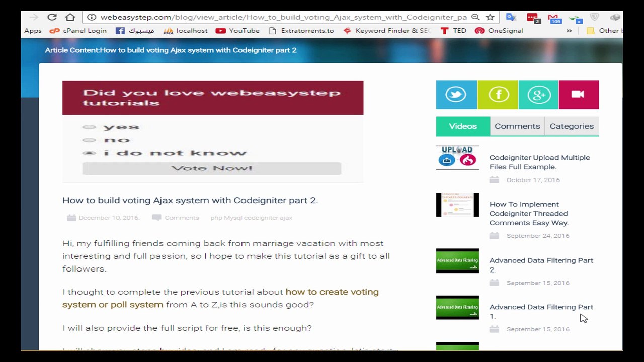This screenshot has width=644, height=362.
Task: Click the webeasystep.com address bar URL
Action: click(283, 17)
